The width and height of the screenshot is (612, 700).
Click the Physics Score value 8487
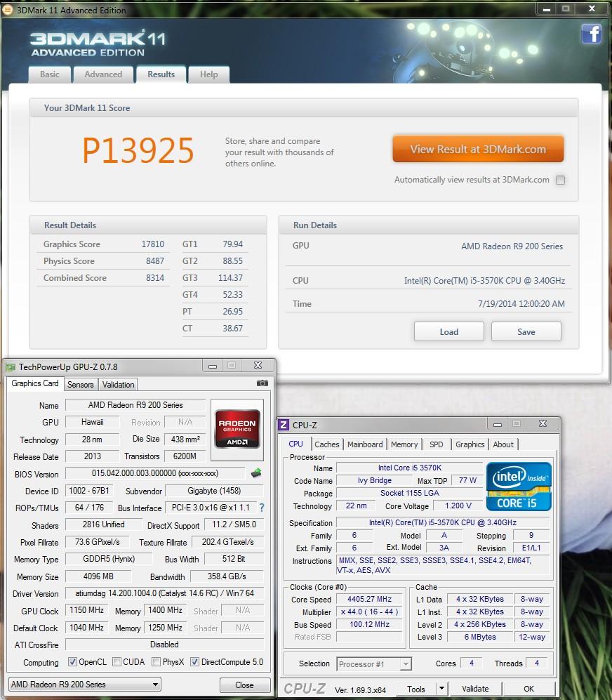tap(155, 260)
